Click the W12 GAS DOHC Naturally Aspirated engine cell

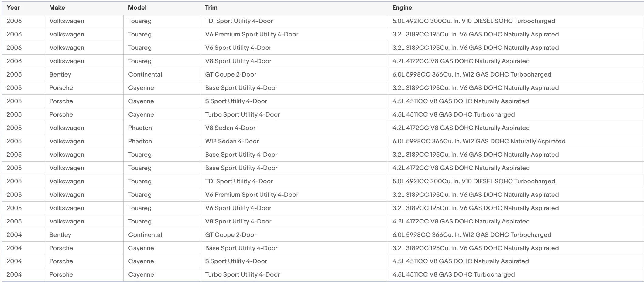[479, 141]
